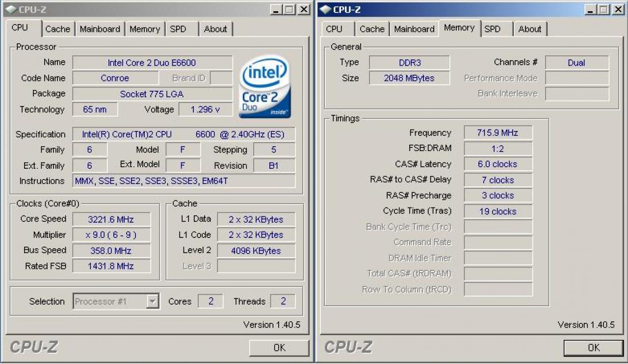Image resolution: width=628 pixels, height=364 pixels.
Task: Click the L1 Data value 2 x 32 KBytes
Action: [x=256, y=219]
